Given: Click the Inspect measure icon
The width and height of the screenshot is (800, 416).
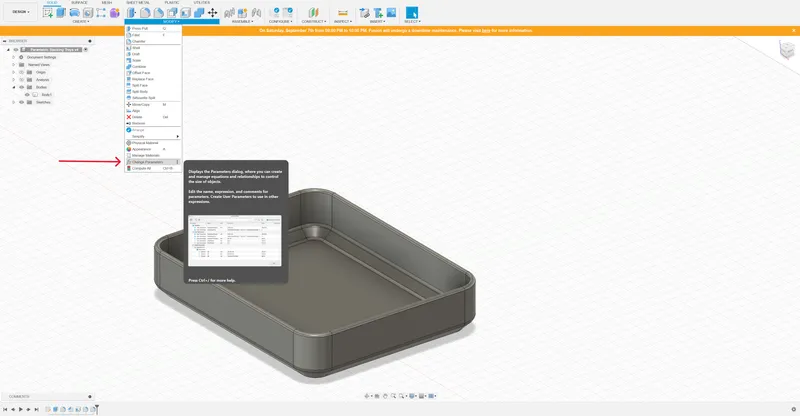Looking at the screenshot, I should click(341, 12).
